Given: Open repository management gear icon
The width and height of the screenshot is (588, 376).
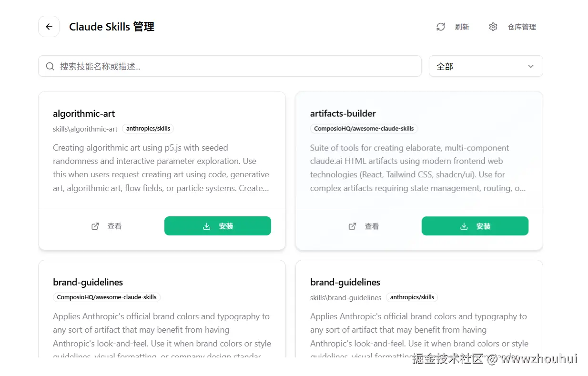Looking at the screenshot, I should [493, 27].
